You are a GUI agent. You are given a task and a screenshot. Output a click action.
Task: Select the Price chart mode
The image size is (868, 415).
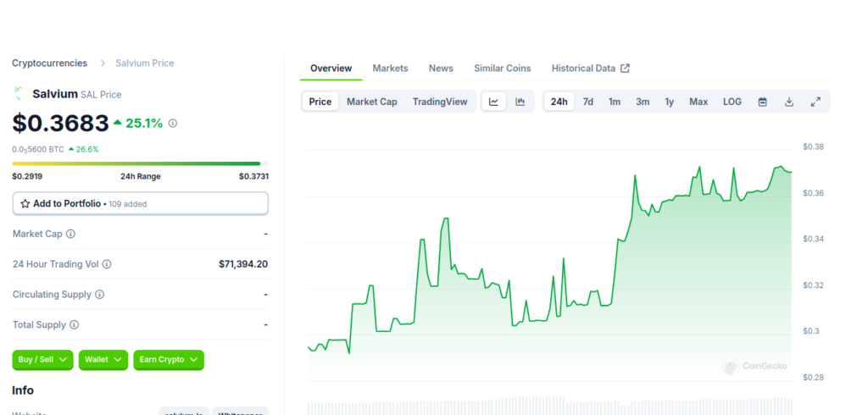[x=320, y=102]
